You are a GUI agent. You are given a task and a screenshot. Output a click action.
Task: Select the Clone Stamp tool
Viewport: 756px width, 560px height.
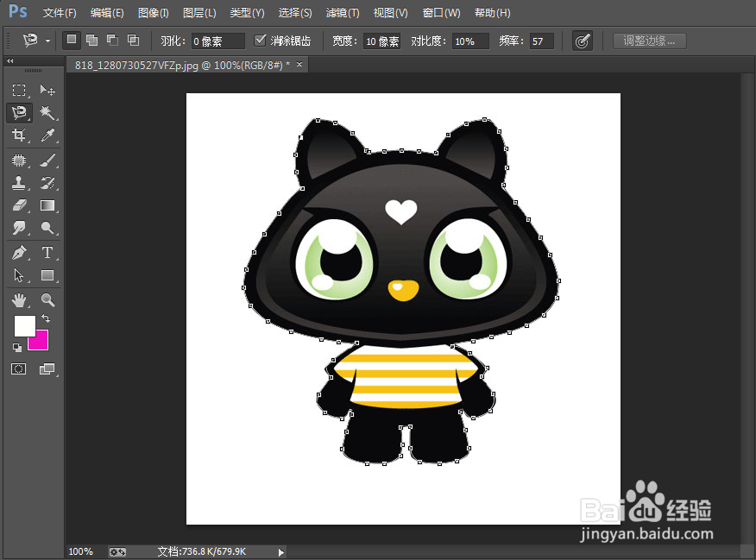click(19, 183)
